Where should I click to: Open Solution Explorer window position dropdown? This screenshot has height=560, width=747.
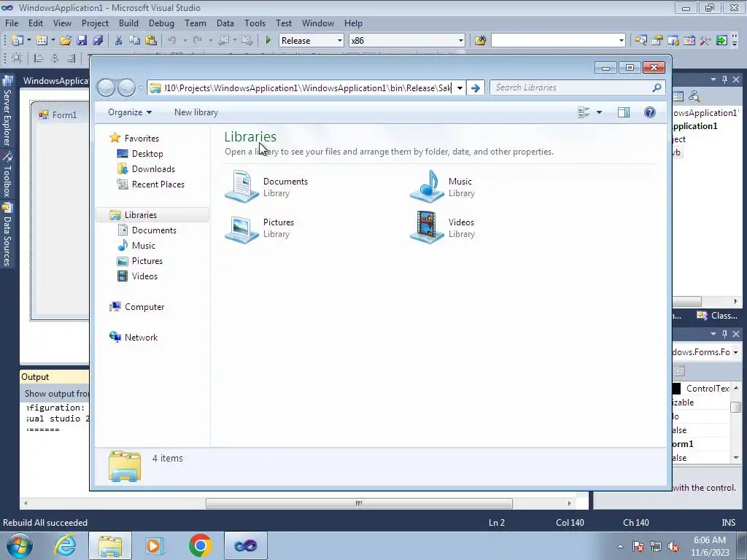[713, 79]
